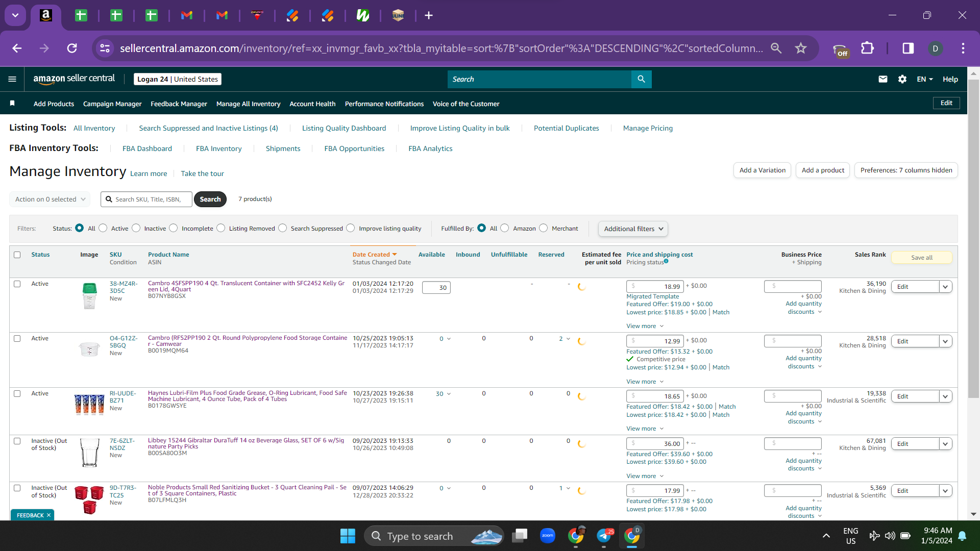980x551 pixels.
Task: Click the Pricing status info icon
Action: pyautogui.click(x=666, y=261)
